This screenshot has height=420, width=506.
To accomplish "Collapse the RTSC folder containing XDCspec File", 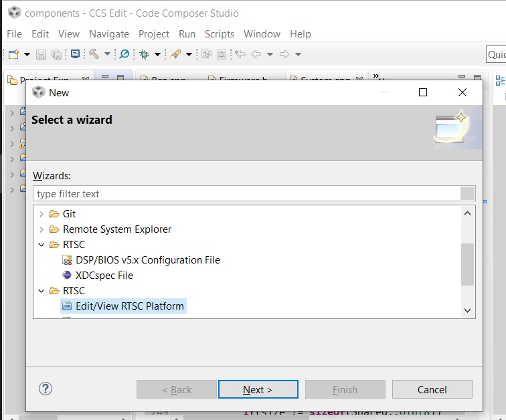I will [x=41, y=245].
